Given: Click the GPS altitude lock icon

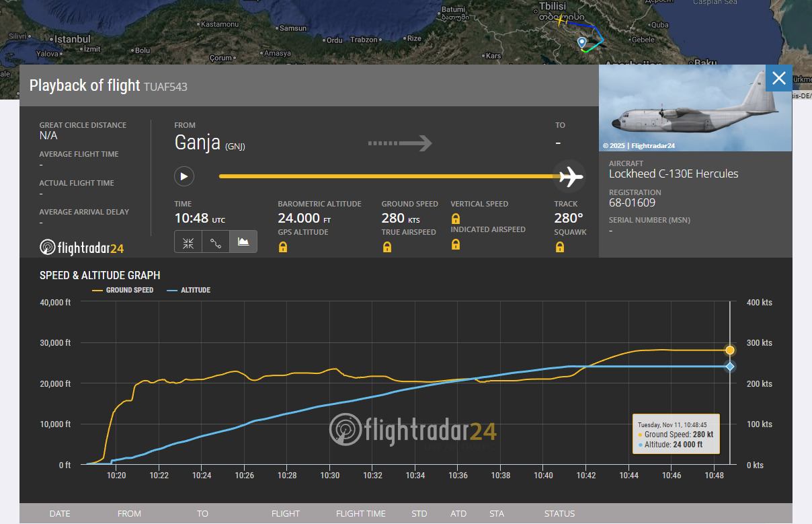Looking at the screenshot, I should (283, 247).
